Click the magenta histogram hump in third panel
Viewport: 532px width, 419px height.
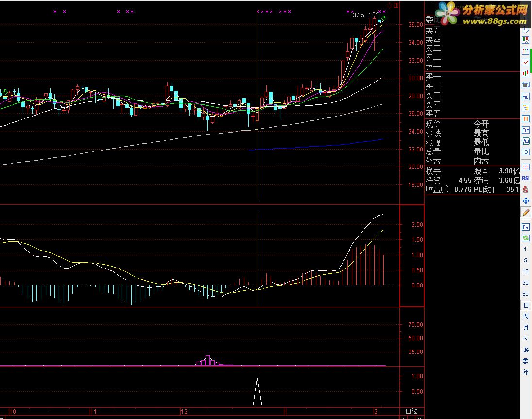208,361
